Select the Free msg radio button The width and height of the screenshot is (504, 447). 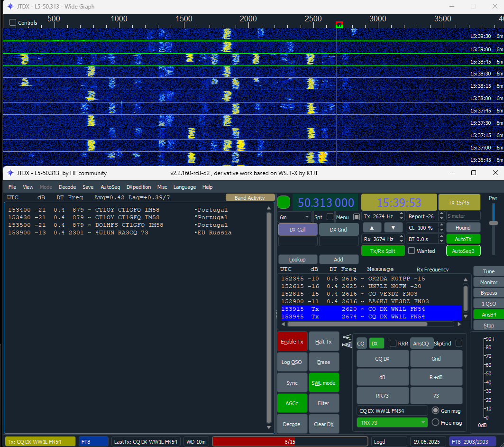point(436,422)
